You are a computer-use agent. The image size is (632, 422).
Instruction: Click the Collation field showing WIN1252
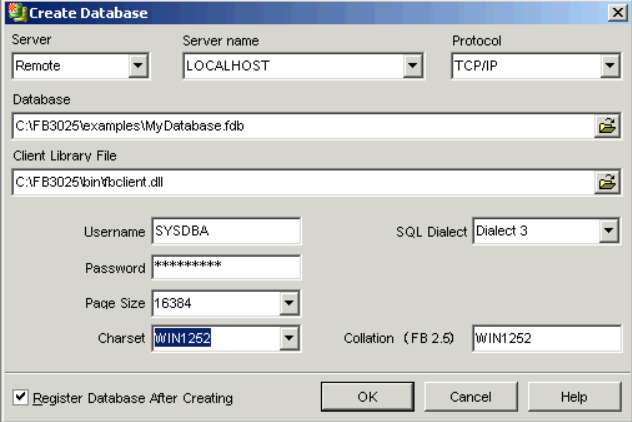click(546, 338)
